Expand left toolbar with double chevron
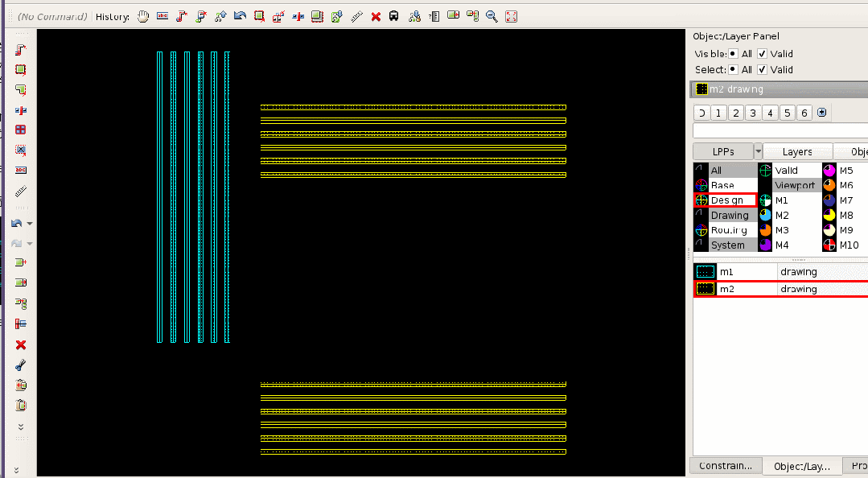This screenshot has height=478, width=868. coord(20,426)
